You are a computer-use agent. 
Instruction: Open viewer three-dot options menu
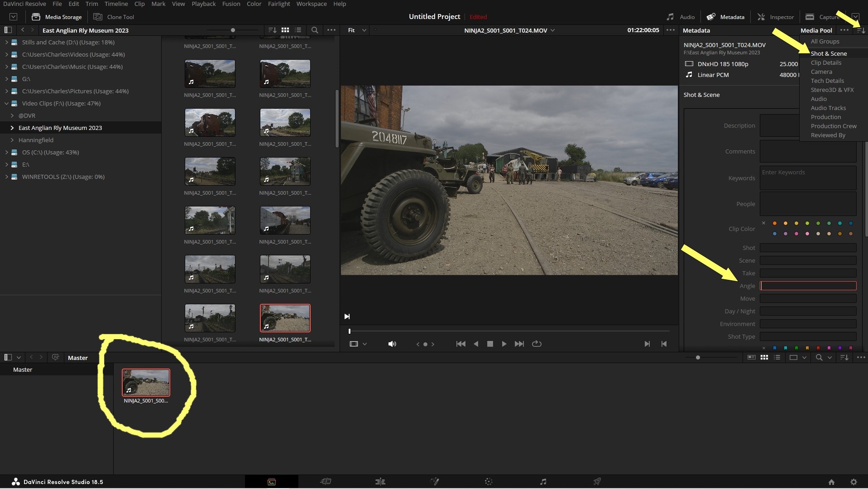(x=671, y=30)
